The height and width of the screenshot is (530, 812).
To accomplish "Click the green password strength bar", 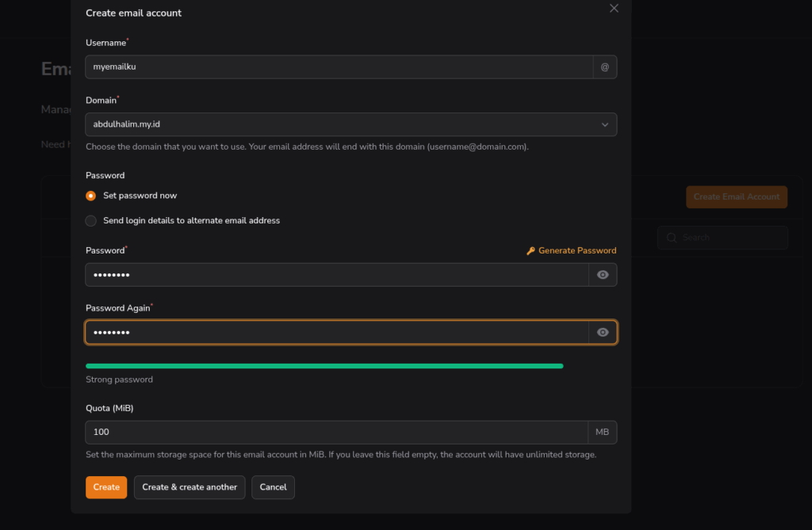I will (324, 366).
